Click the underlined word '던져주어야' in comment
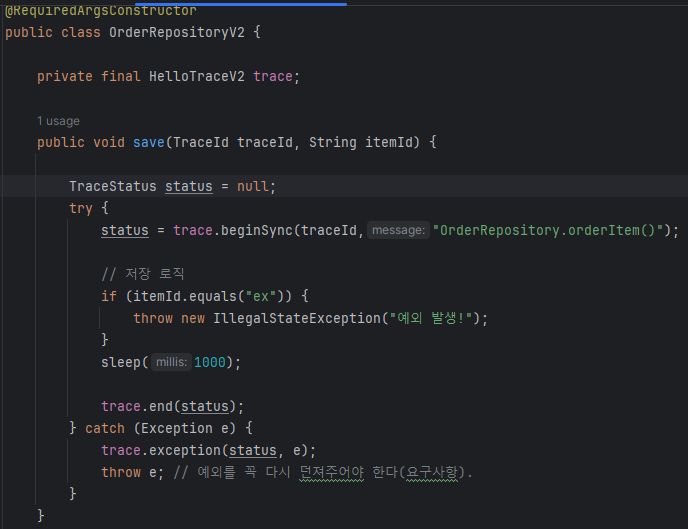 point(332,472)
